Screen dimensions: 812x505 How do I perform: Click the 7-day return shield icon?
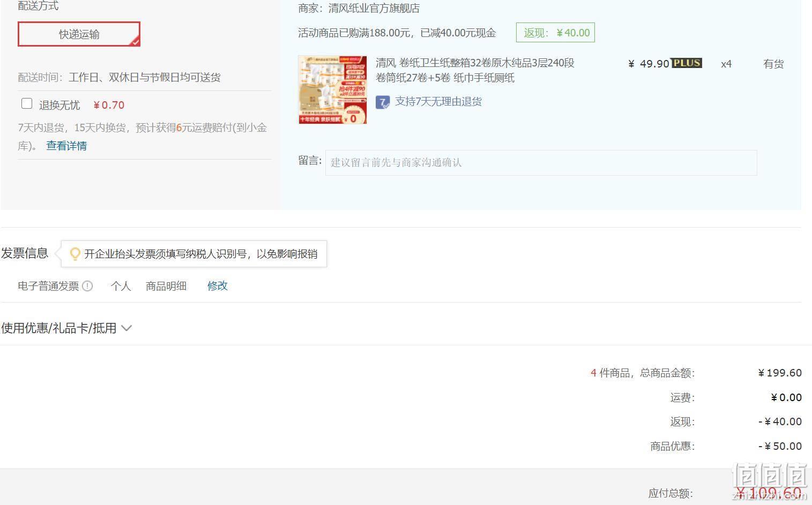click(x=383, y=102)
